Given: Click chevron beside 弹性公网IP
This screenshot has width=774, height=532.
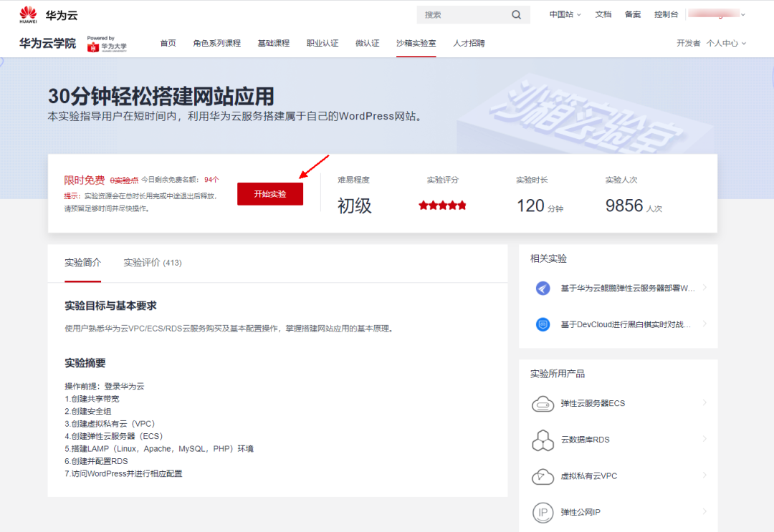Looking at the screenshot, I should point(704,511).
